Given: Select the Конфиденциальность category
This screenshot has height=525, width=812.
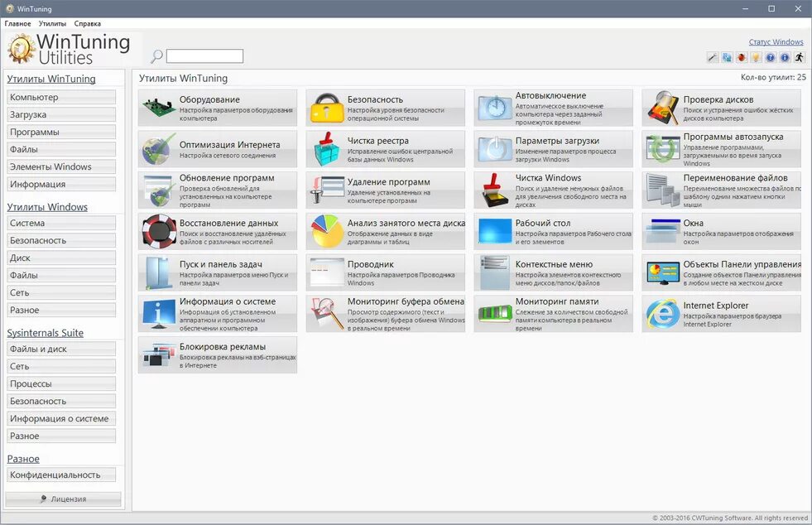Looking at the screenshot, I should pyautogui.click(x=61, y=474).
